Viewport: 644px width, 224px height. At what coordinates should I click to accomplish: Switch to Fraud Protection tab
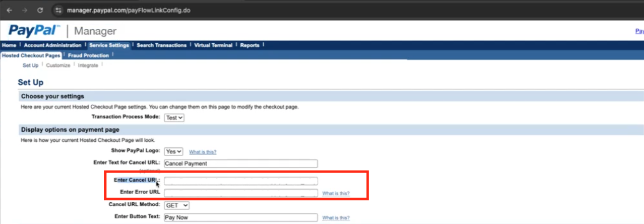[88, 55]
